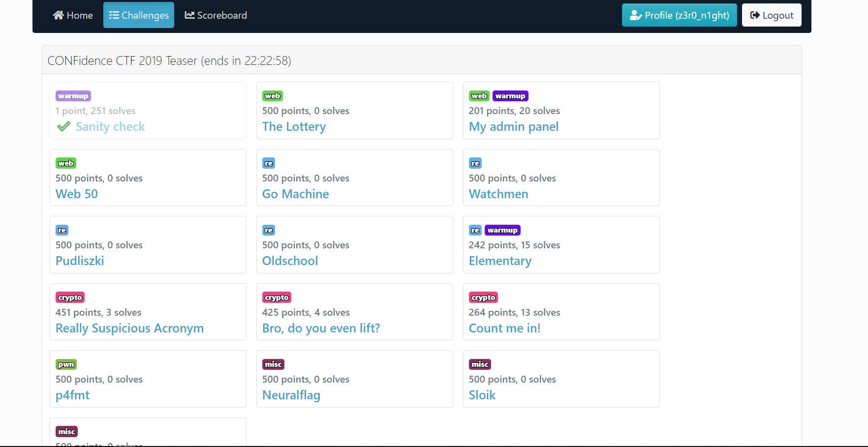868x447 pixels.
Task: Click the re tag on Pudliszki
Action: (62, 230)
